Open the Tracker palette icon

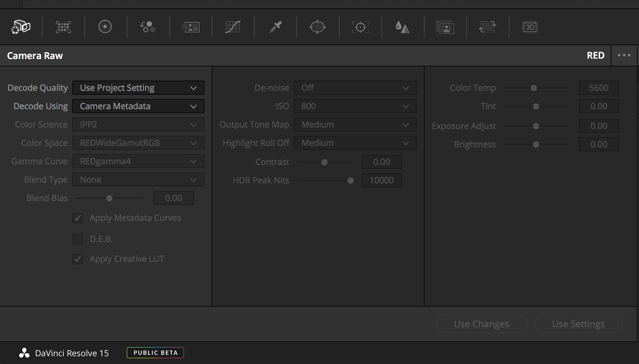360,27
